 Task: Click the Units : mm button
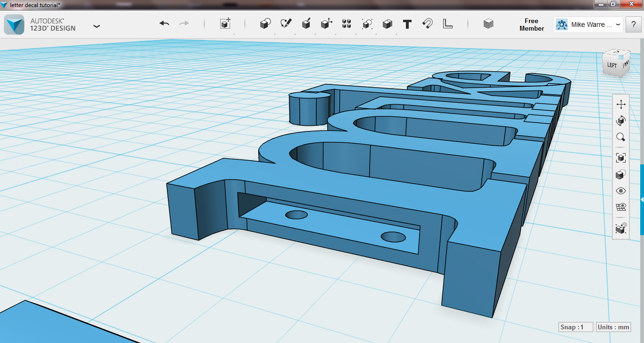tap(613, 327)
